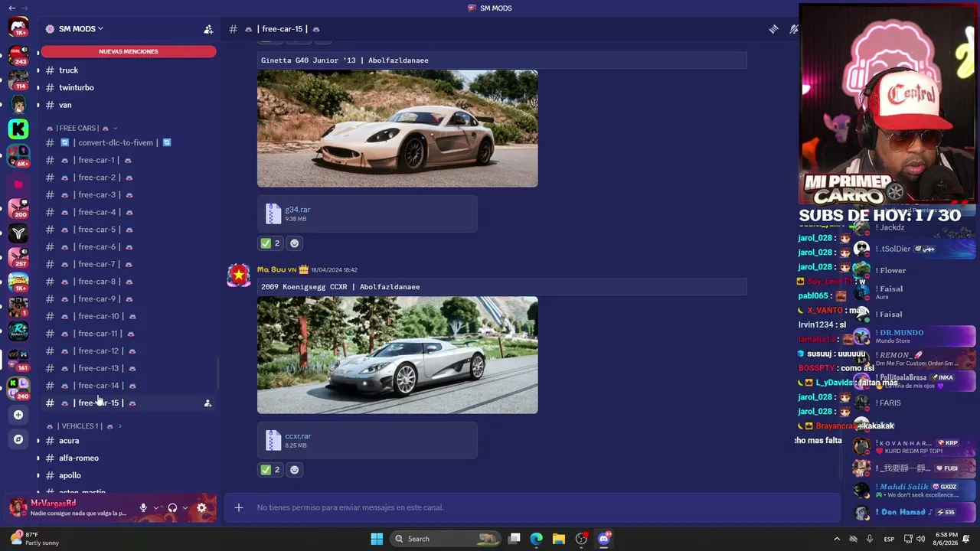The width and height of the screenshot is (980, 551).
Task: Go back with the left navigation arrow
Action: pyautogui.click(x=11, y=8)
